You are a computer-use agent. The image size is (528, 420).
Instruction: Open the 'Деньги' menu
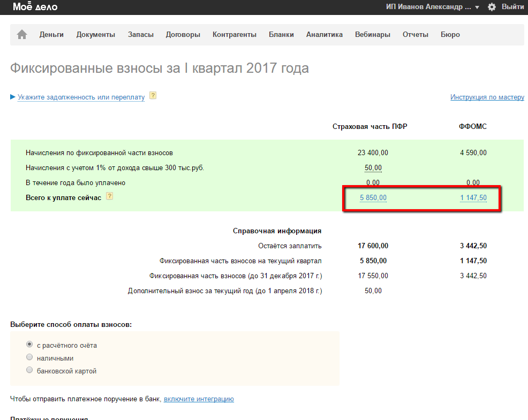(51, 34)
